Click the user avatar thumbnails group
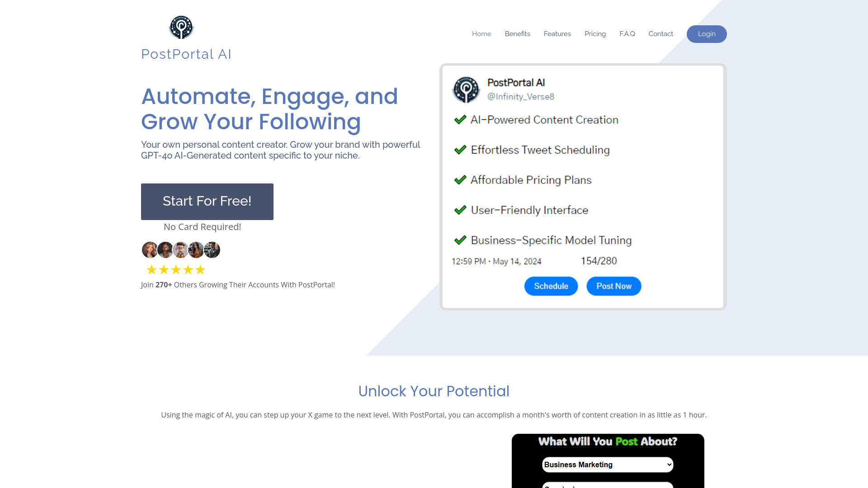This screenshot has width=868, height=488. coord(181,250)
